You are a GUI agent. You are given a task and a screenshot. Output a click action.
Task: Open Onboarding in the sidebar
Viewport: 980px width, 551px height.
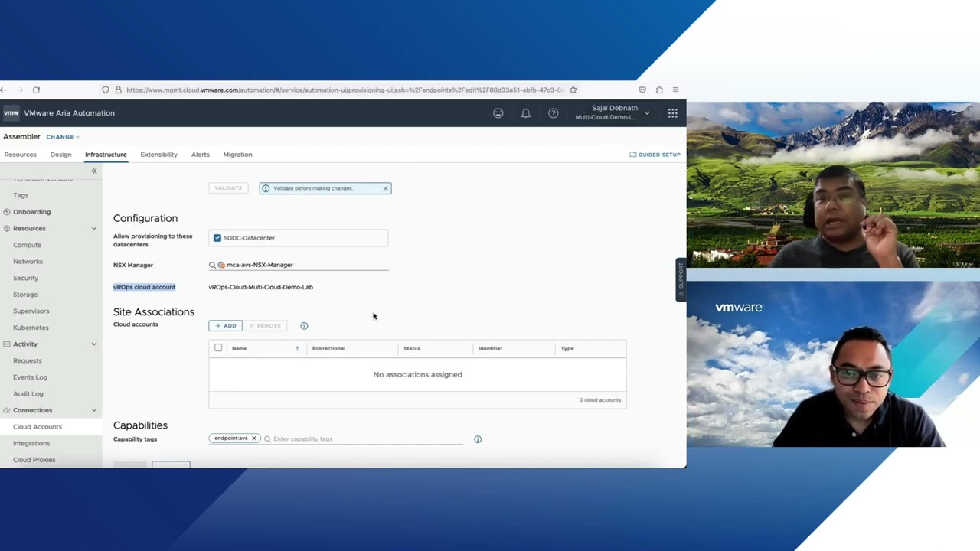click(x=31, y=212)
